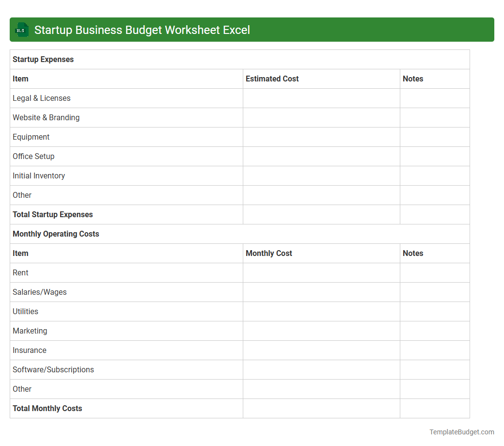Screen dimensions: 504x446
Task: Select the Startup Business Budget Worksheet Excel title
Action: (142, 30)
